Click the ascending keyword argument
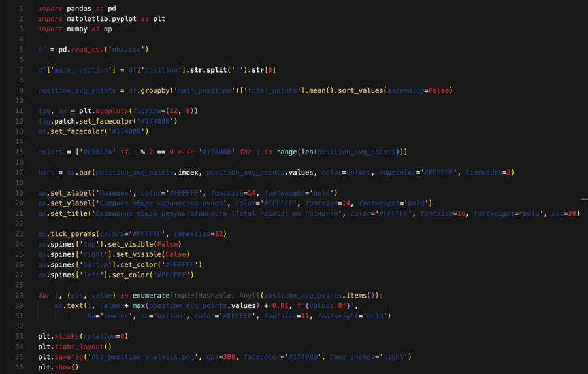Screen dimensions: 588x374 click(405, 90)
